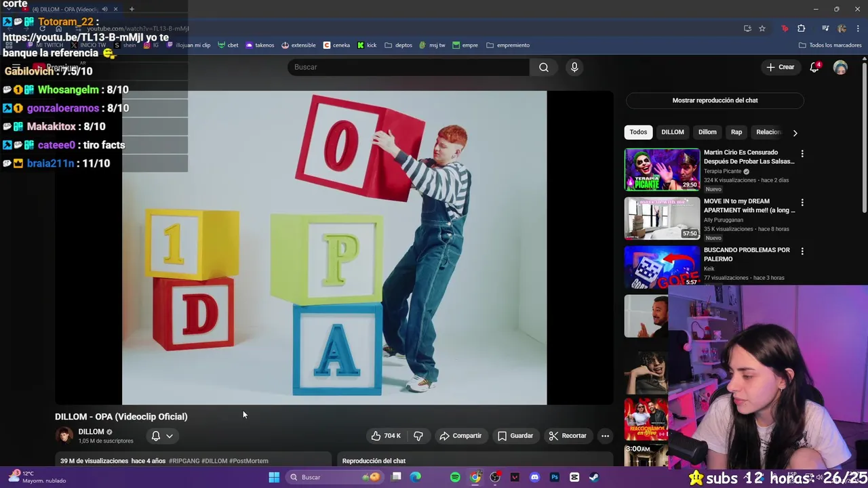The height and width of the screenshot is (488, 868).
Task: Open the 'emprendimiento' bookmark folder
Action: tap(508, 45)
